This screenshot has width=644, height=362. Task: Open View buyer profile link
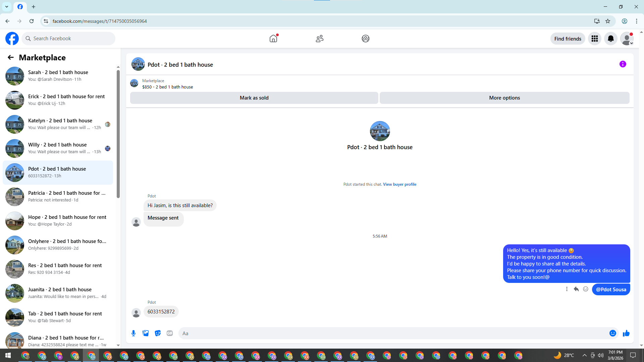click(x=399, y=184)
